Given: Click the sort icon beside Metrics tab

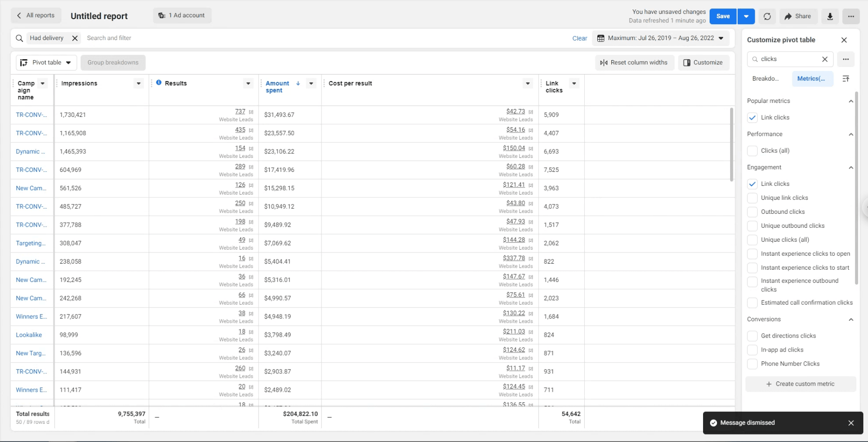Looking at the screenshot, I should pos(846,79).
